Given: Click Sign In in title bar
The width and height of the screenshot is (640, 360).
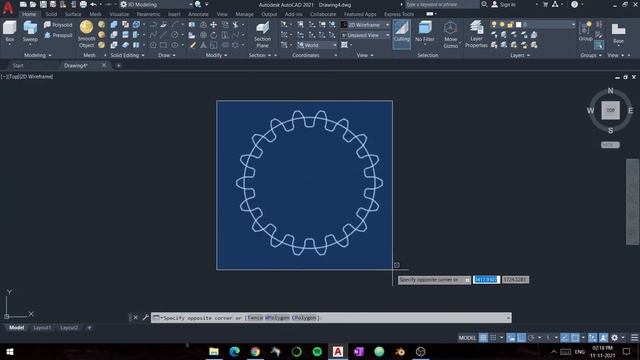Looking at the screenshot, I should (504, 4).
